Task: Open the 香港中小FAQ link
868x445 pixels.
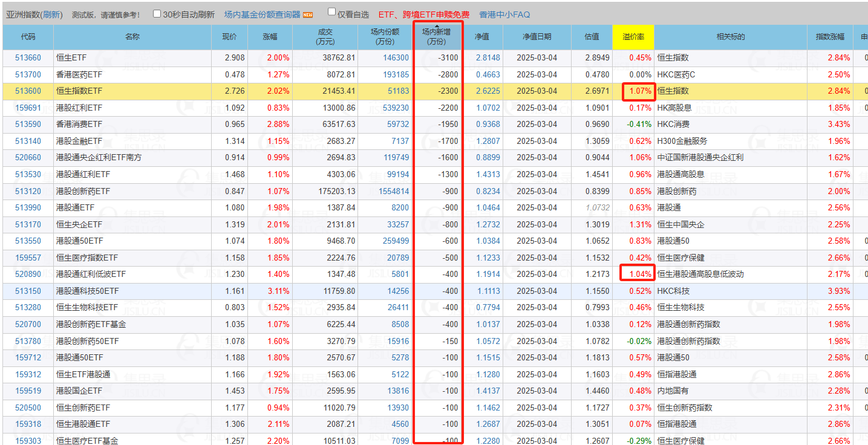Action: (504, 15)
